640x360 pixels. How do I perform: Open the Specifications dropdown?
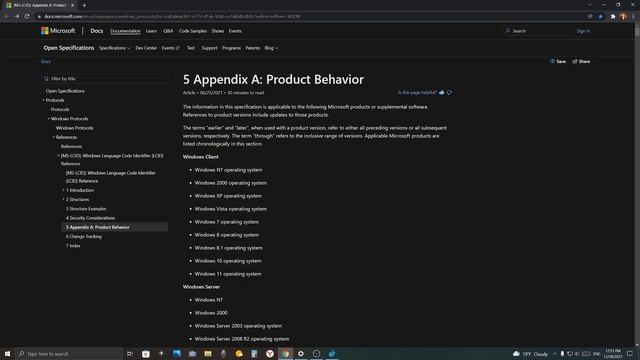click(114, 48)
